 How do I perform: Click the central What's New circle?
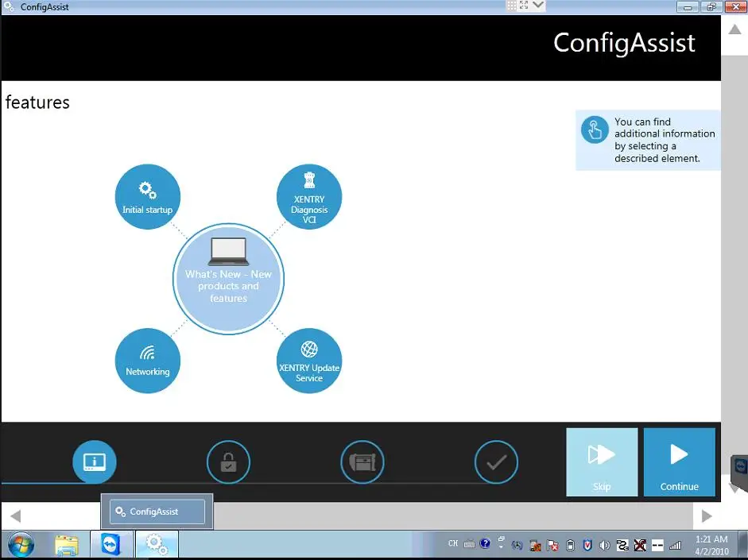(x=228, y=279)
